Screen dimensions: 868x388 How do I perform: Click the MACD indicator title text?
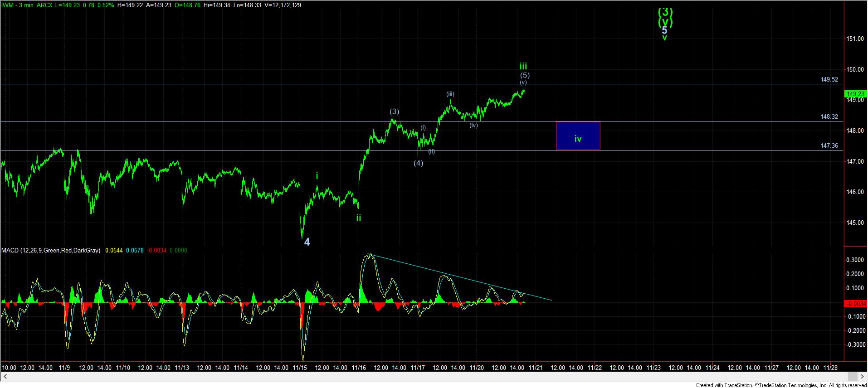point(51,250)
